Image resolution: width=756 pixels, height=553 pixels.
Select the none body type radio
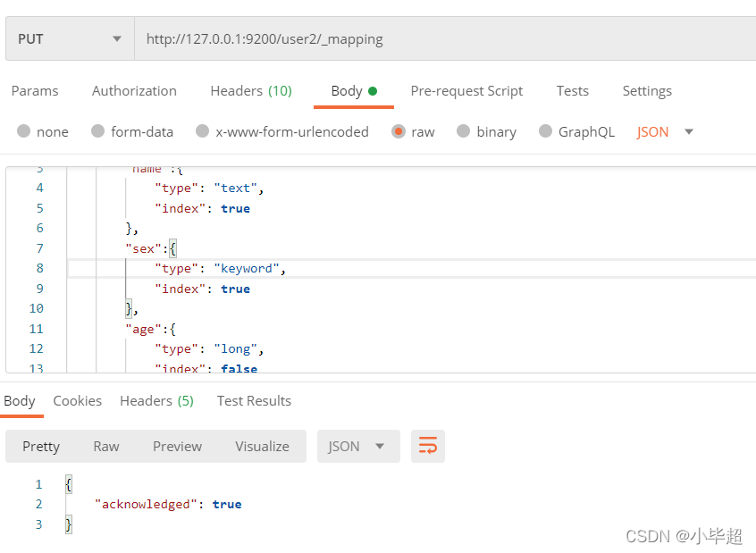click(x=23, y=131)
